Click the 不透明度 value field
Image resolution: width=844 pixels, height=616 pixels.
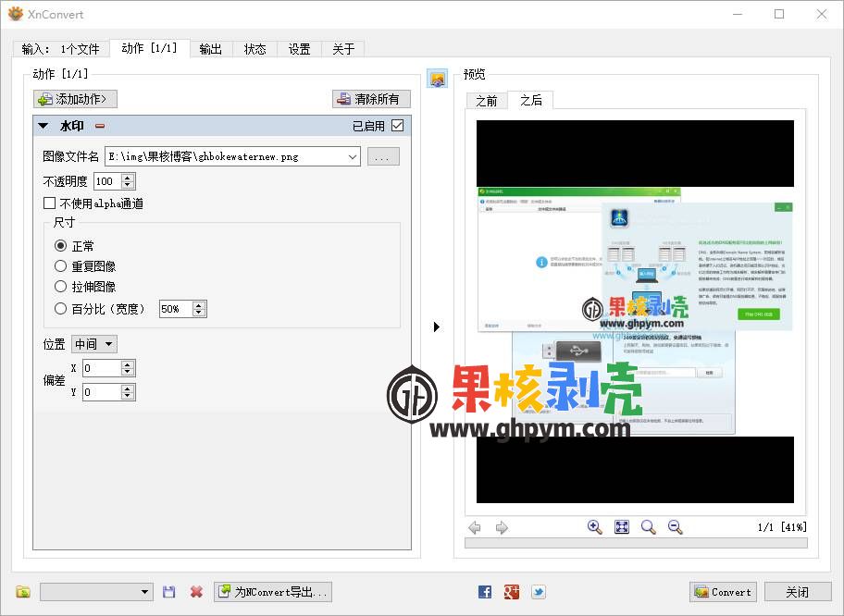coord(108,182)
